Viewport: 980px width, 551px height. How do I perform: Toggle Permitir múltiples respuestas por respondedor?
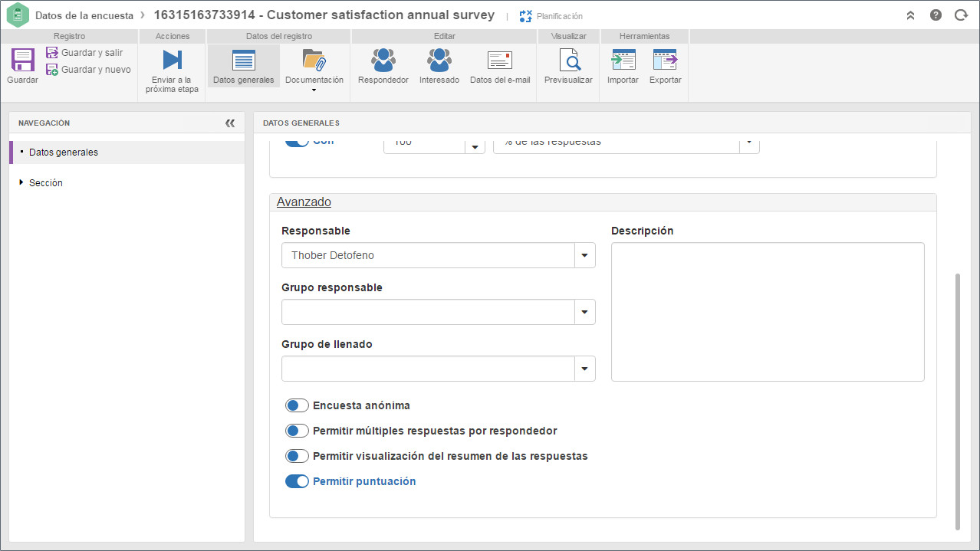click(297, 431)
